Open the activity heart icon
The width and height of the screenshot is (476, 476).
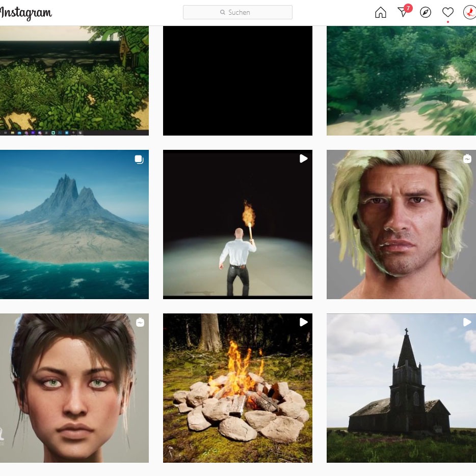447,13
